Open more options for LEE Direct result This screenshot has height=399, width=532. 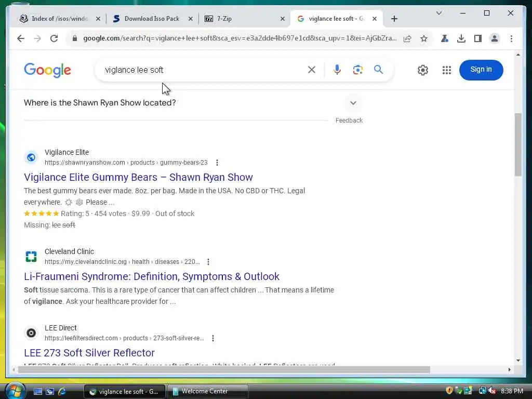pyautogui.click(x=212, y=338)
